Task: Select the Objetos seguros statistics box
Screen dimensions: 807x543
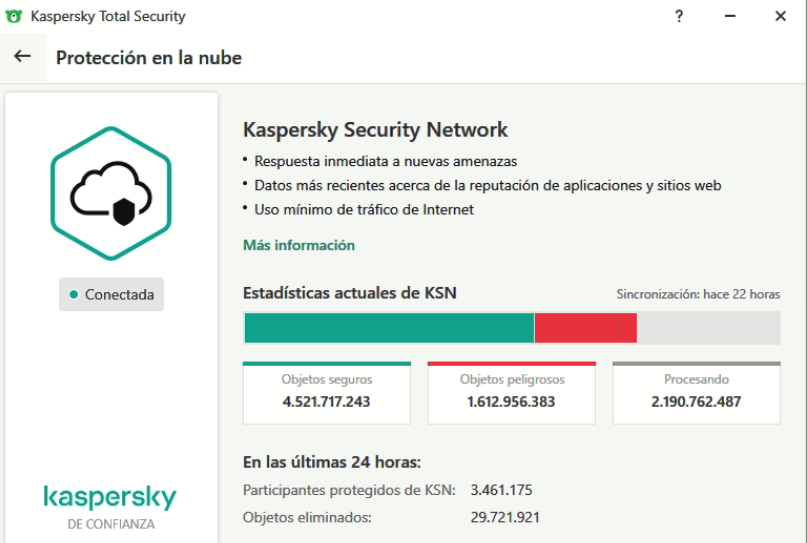Action: [x=327, y=393]
